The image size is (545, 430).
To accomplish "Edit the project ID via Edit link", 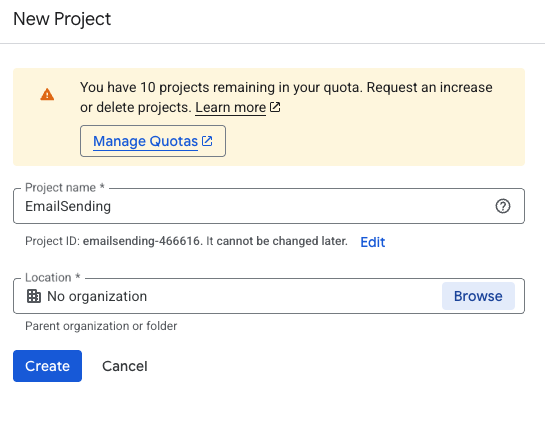I will pyautogui.click(x=373, y=242).
